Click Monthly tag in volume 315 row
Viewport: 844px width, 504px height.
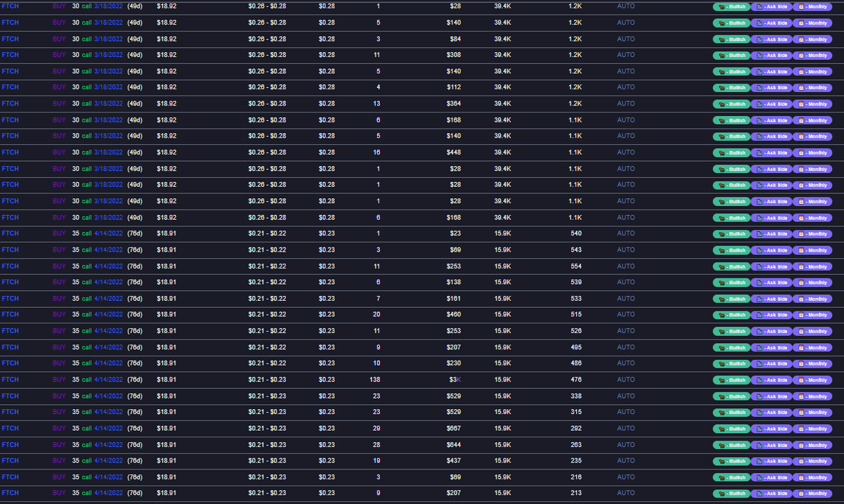click(x=812, y=413)
